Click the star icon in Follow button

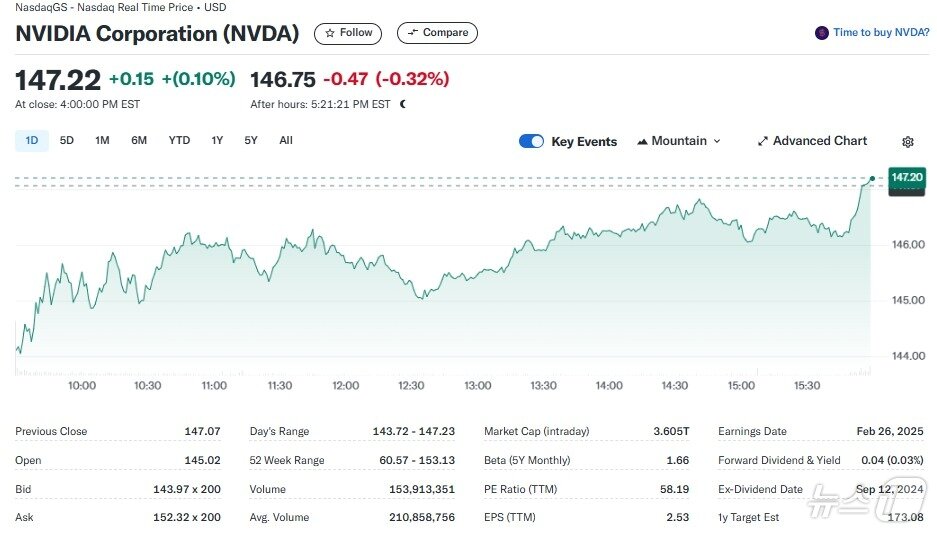(x=330, y=33)
